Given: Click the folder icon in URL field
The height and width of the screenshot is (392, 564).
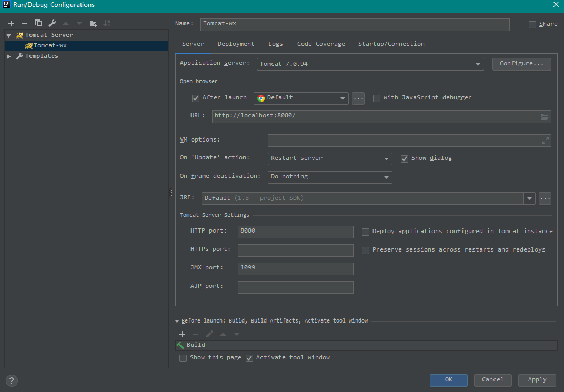Looking at the screenshot, I should click(545, 117).
